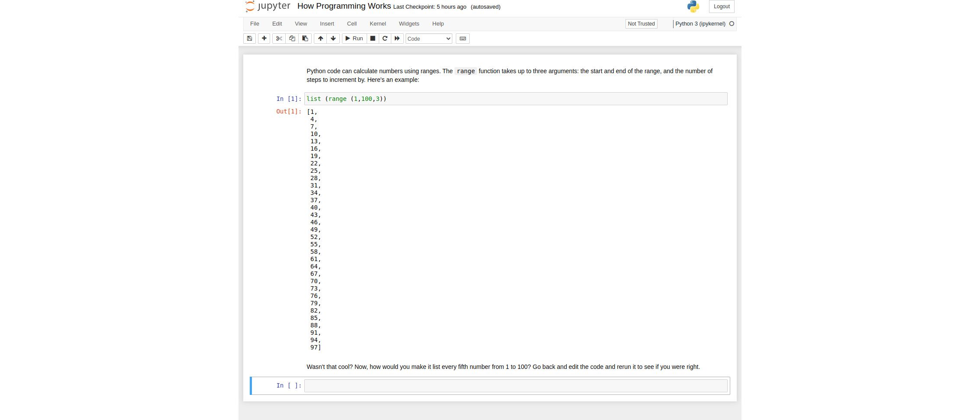Copy the selected cell with the copy icon
The image size is (980, 420).
click(x=292, y=39)
